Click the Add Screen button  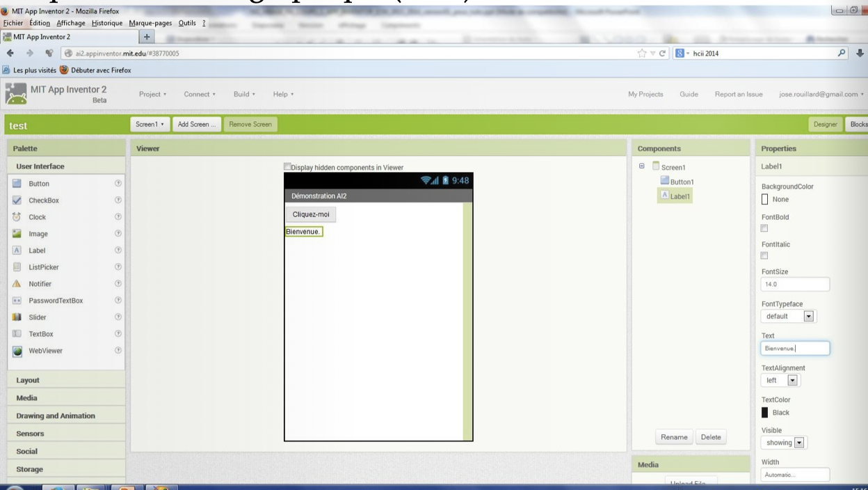(x=197, y=125)
